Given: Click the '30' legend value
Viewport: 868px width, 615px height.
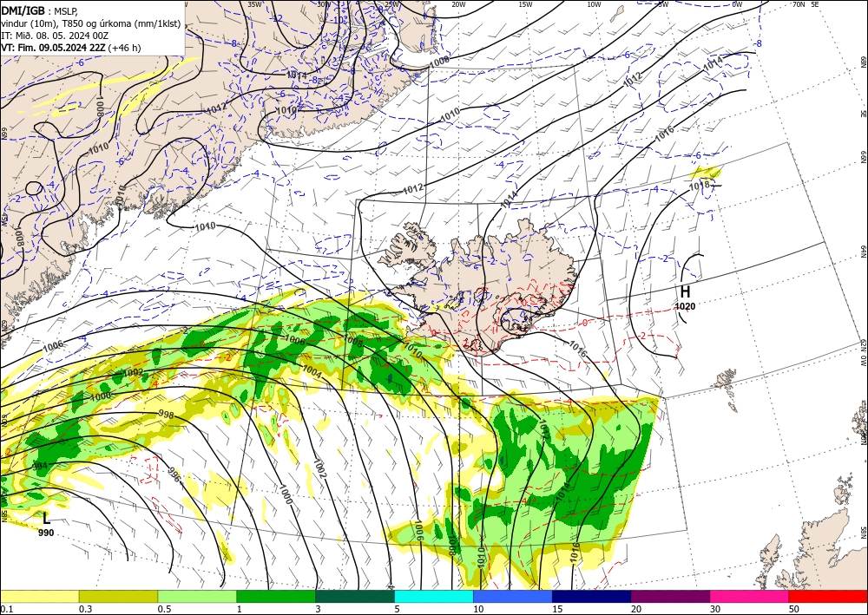Looking at the screenshot, I should tap(714, 609).
